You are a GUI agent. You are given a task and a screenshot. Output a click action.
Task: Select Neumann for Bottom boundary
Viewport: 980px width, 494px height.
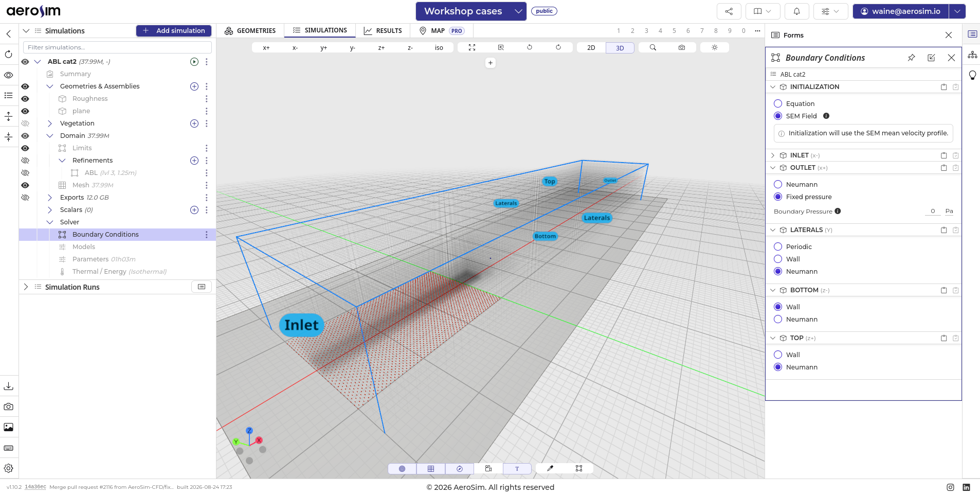(778, 320)
